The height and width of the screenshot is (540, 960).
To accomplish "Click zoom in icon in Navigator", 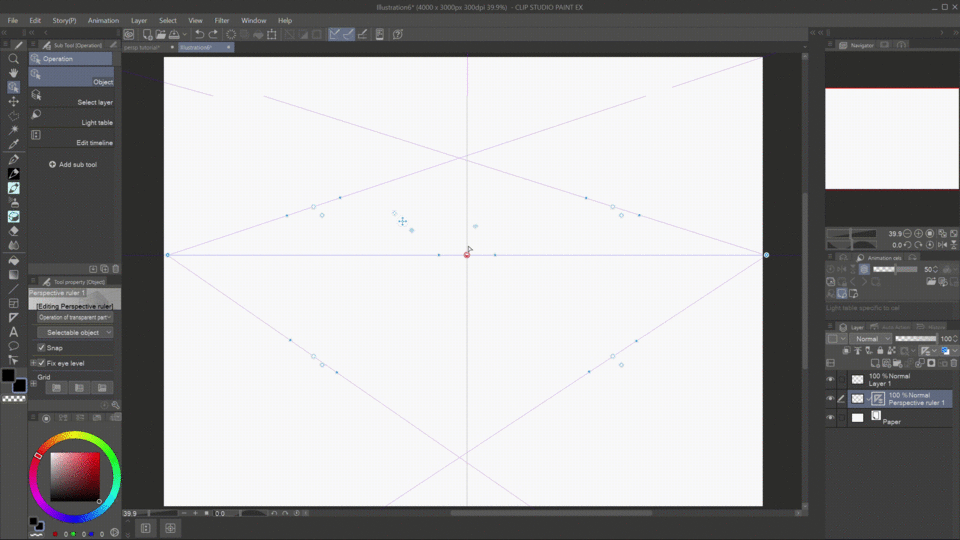I will click(x=918, y=233).
